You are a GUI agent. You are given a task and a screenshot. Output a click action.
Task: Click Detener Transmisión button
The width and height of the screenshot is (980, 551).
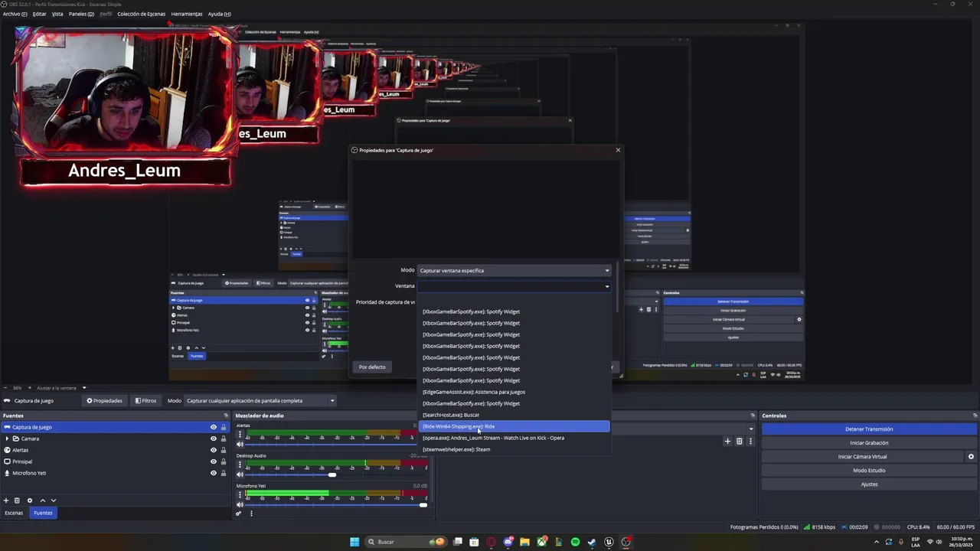[869, 429]
